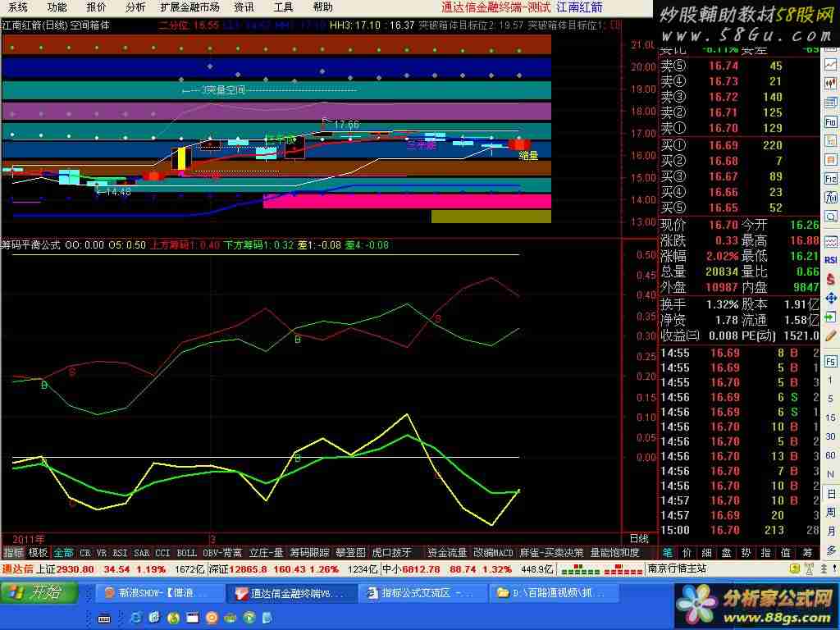840x630 pixels.
Task: Open the 帮助 menu
Action: (x=322, y=7)
